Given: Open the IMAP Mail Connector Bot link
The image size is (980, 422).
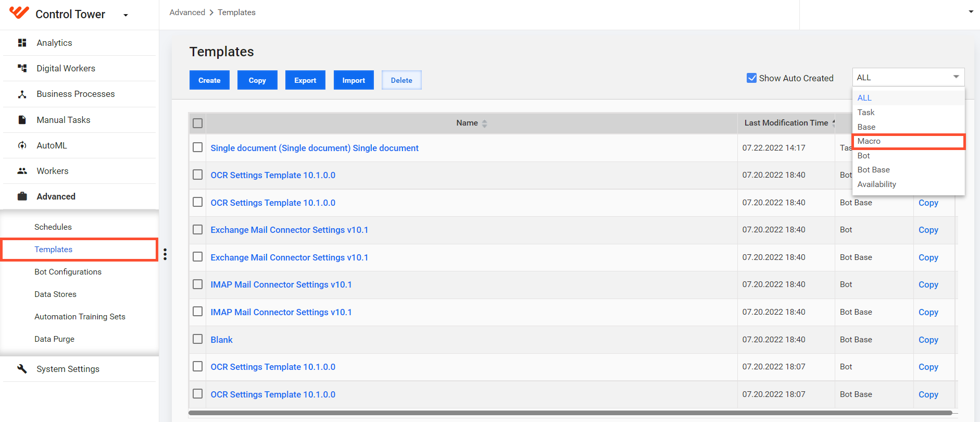Looking at the screenshot, I should [281, 284].
